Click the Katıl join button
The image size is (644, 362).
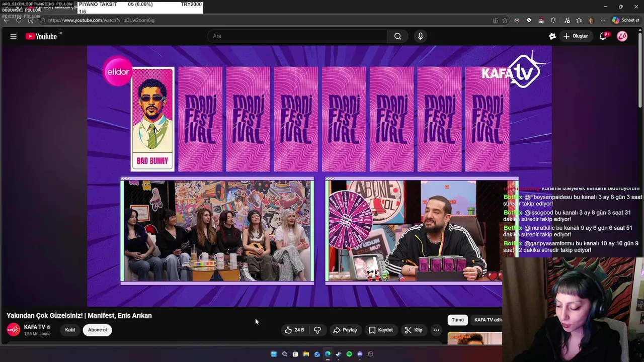(70, 330)
